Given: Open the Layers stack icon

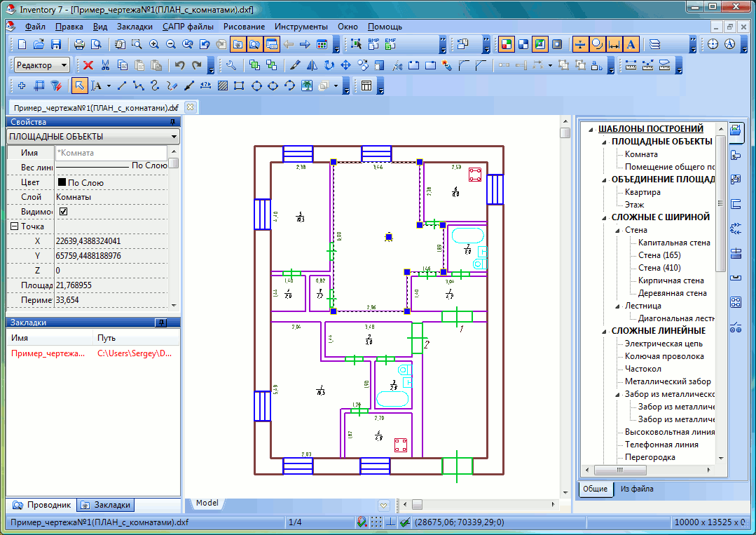Looking at the screenshot, I should coord(654,44).
